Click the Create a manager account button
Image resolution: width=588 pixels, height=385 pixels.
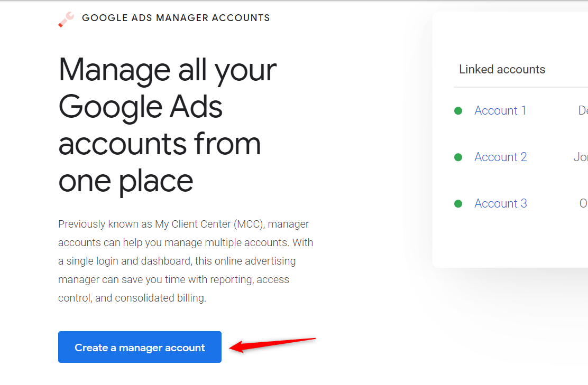click(x=140, y=347)
